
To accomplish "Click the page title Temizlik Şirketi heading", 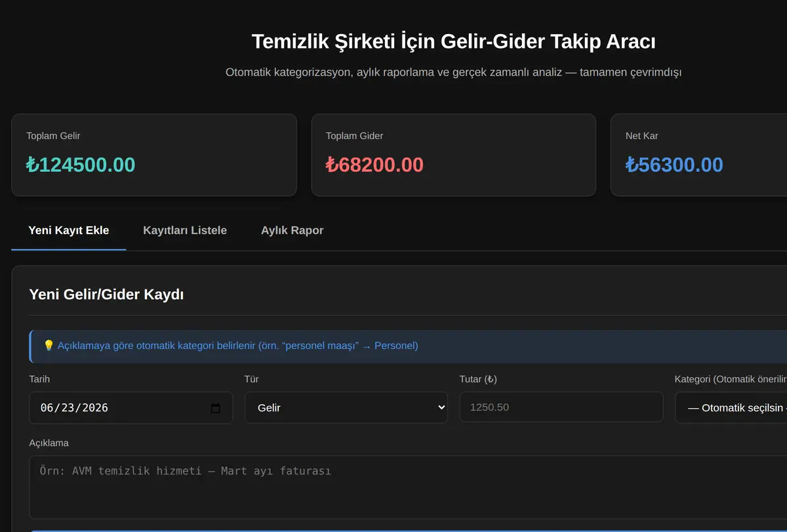I will click(x=454, y=41).
